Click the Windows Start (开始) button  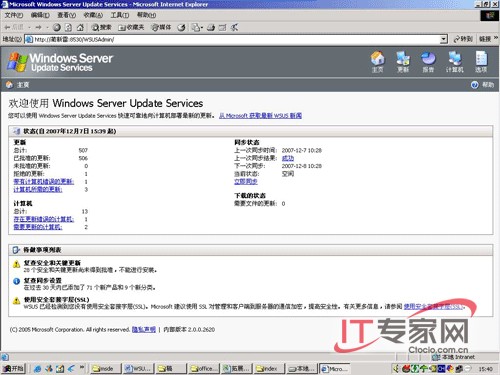pyautogui.click(x=13, y=368)
